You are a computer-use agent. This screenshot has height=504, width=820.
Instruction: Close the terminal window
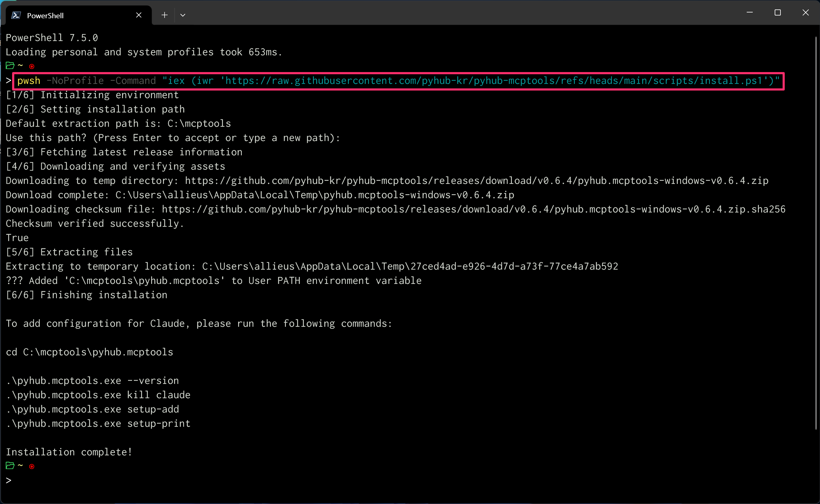coord(805,13)
